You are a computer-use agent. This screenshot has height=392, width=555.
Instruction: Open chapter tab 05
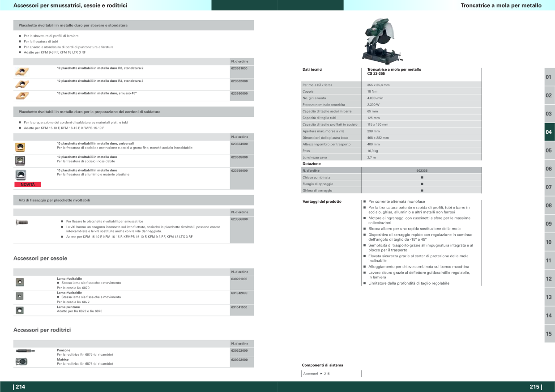pos(549,150)
